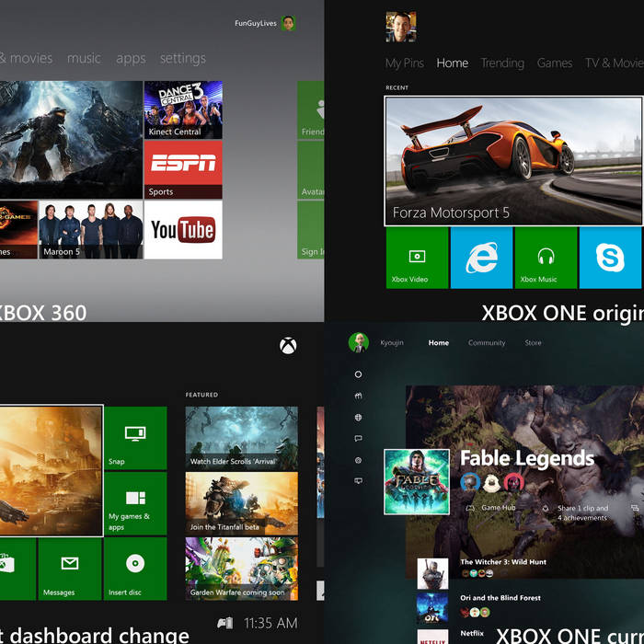644x644 pixels.
Task: Click the blue-ringed friend avatar under Fable Legends
Action: (x=470, y=482)
